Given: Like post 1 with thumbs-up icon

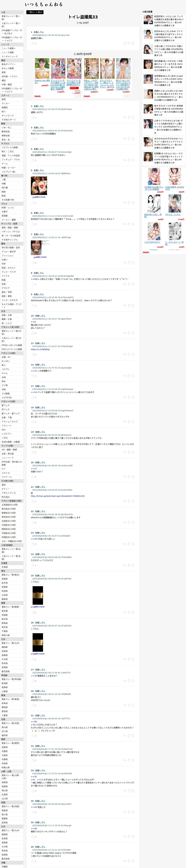Looking at the screenshot, I should tap(33, 43).
